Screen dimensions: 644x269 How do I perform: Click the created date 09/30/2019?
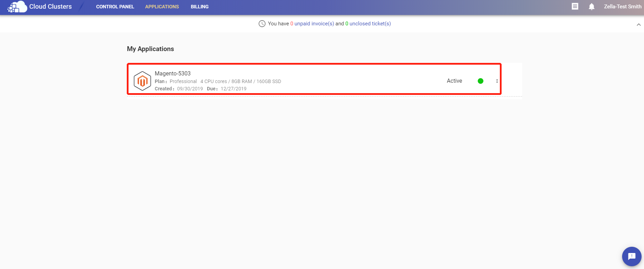190,89
